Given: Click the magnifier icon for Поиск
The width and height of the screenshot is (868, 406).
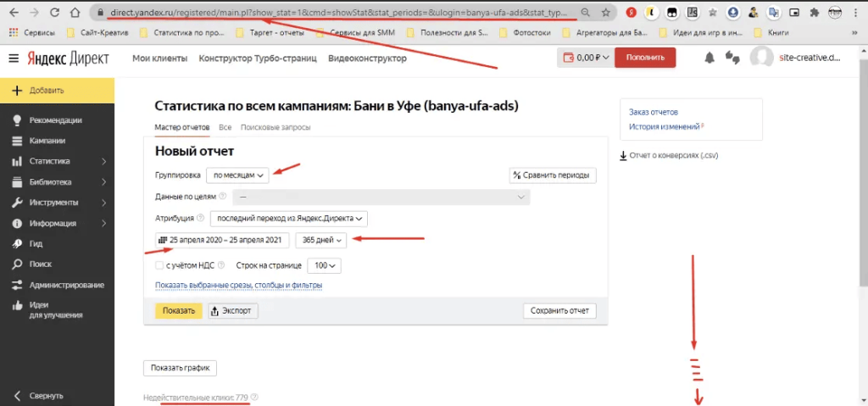Looking at the screenshot, I should pyautogui.click(x=17, y=264).
